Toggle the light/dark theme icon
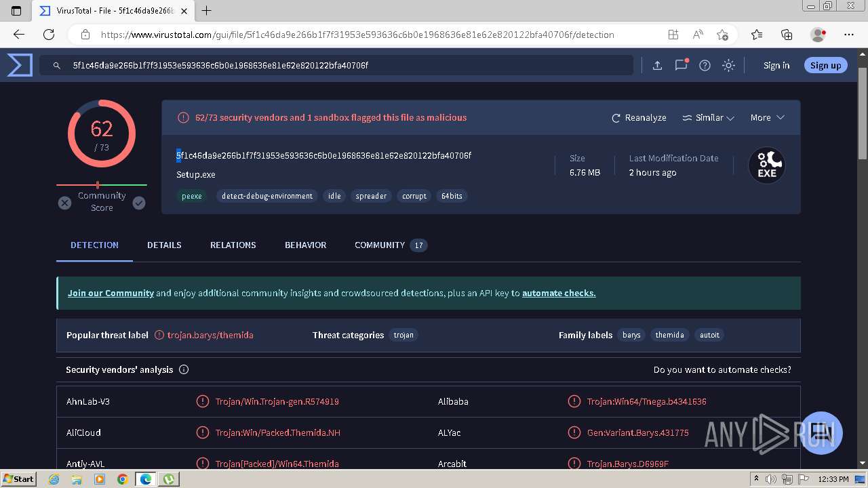Screen dimensions: 868x488 728,65
